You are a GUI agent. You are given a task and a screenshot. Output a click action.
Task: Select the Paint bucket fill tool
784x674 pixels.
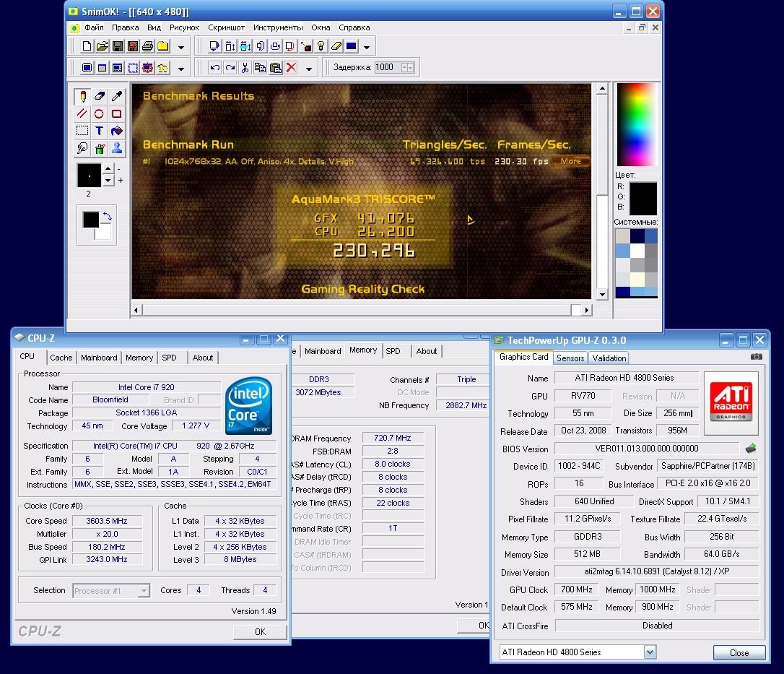116,131
